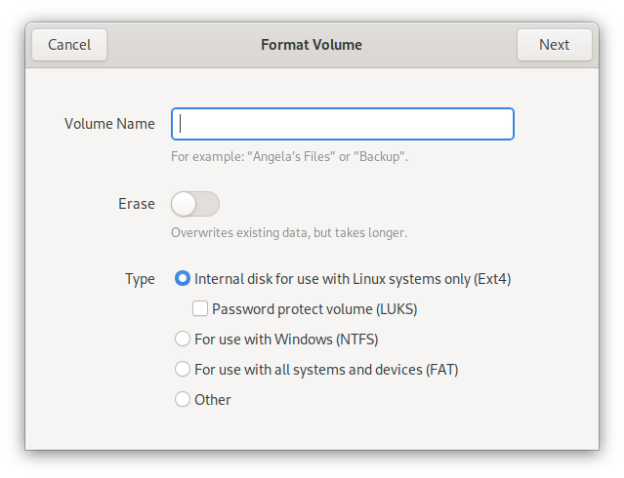
Task: Click the "Other" option label text
Action: [x=213, y=399]
